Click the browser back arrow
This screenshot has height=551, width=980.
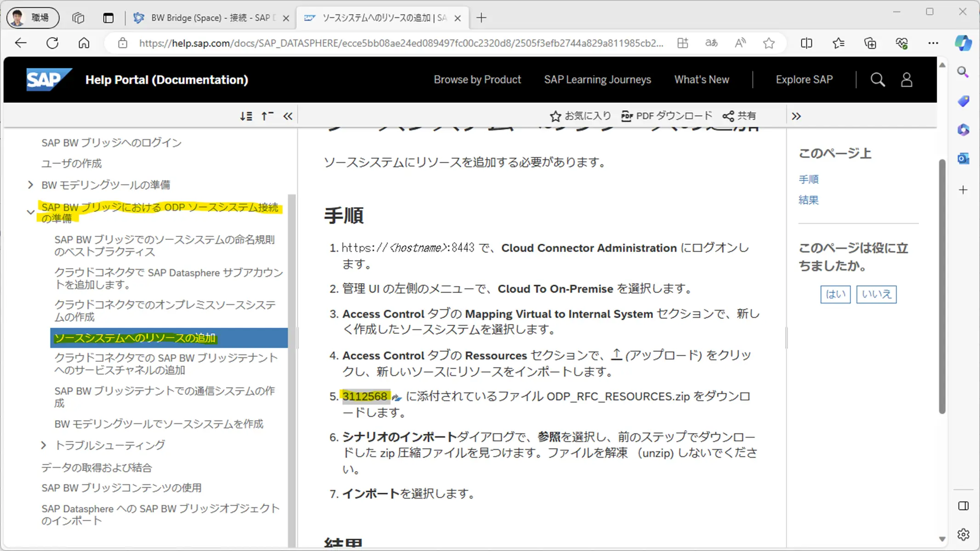pyautogui.click(x=21, y=43)
